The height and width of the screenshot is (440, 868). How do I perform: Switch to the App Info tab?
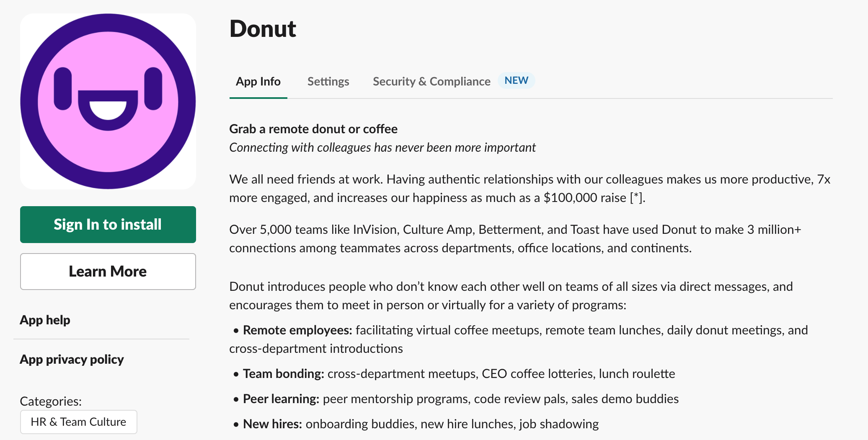[258, 81]
